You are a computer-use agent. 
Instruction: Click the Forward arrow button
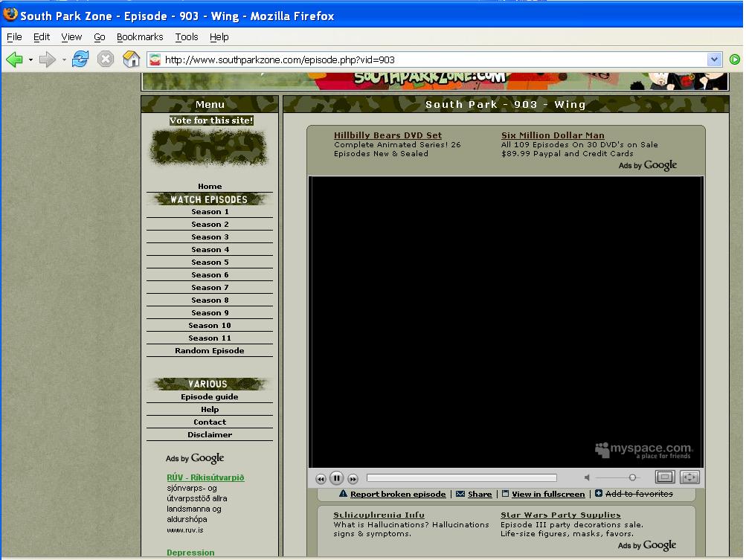47,59
